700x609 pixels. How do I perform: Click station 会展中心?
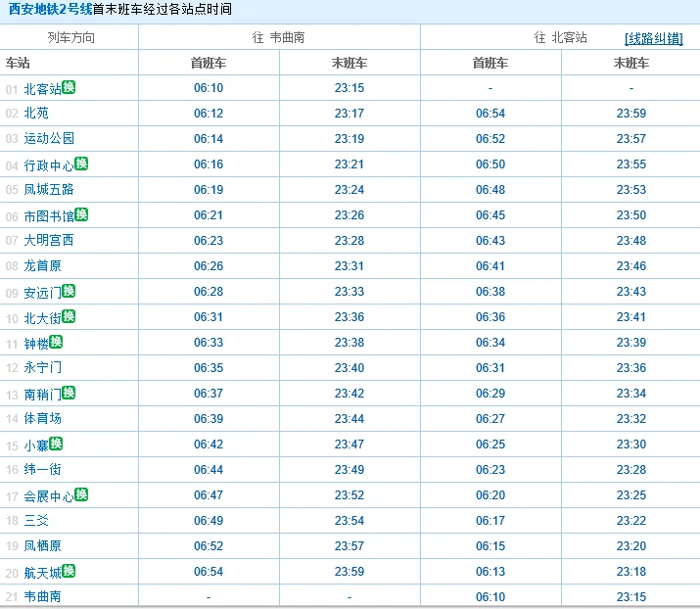pos(49,496)
